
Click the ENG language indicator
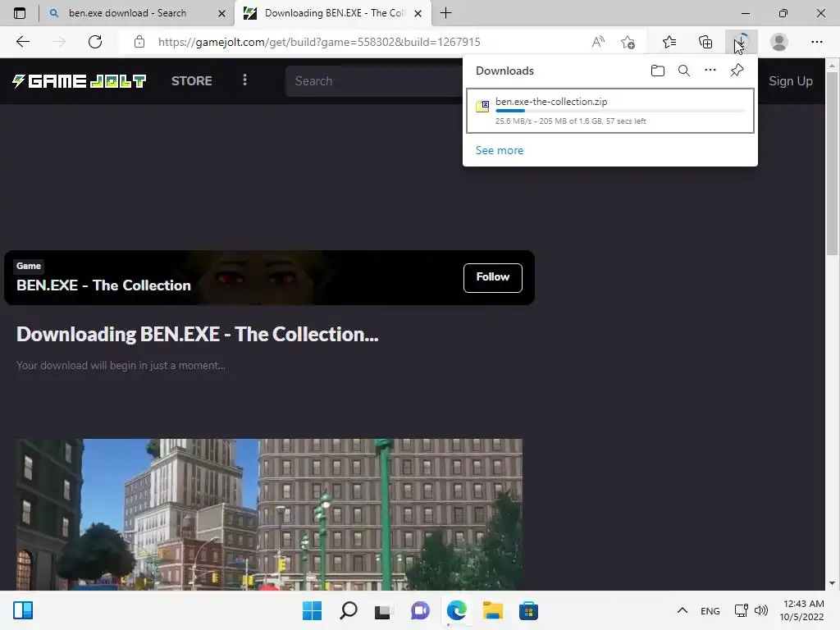pyautogui.click(x=710, y=610)
